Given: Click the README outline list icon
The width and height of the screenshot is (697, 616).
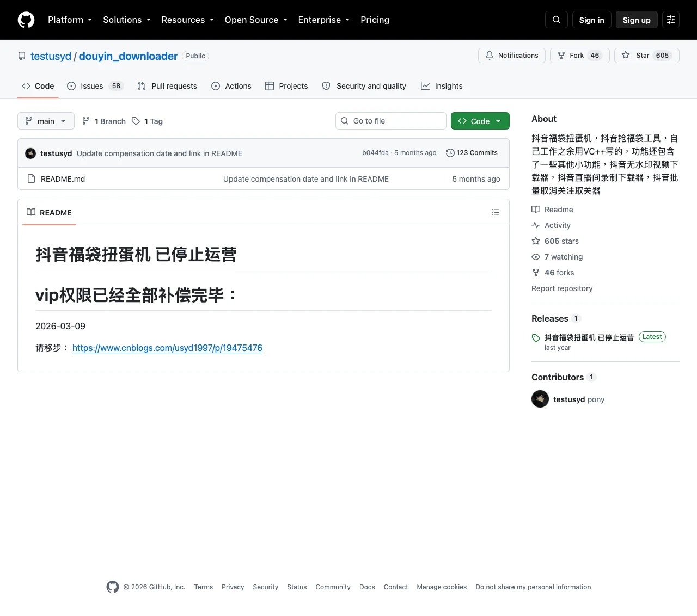Looking at the screenshot, I should tap(496, 212).
